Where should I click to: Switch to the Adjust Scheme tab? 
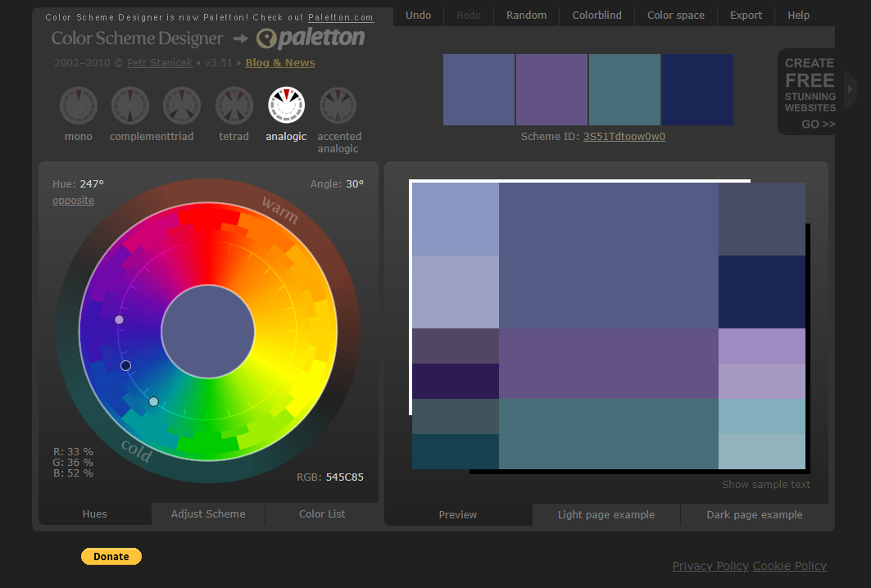point(208,514)
